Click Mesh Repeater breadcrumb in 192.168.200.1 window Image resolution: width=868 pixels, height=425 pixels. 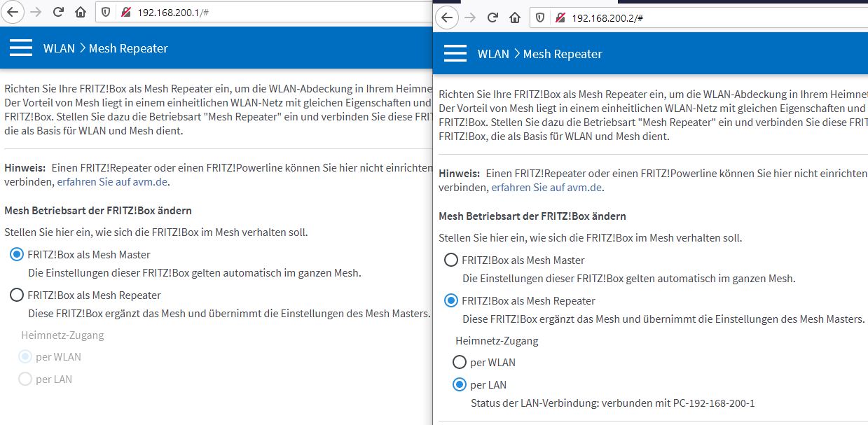tap(128, 48)
